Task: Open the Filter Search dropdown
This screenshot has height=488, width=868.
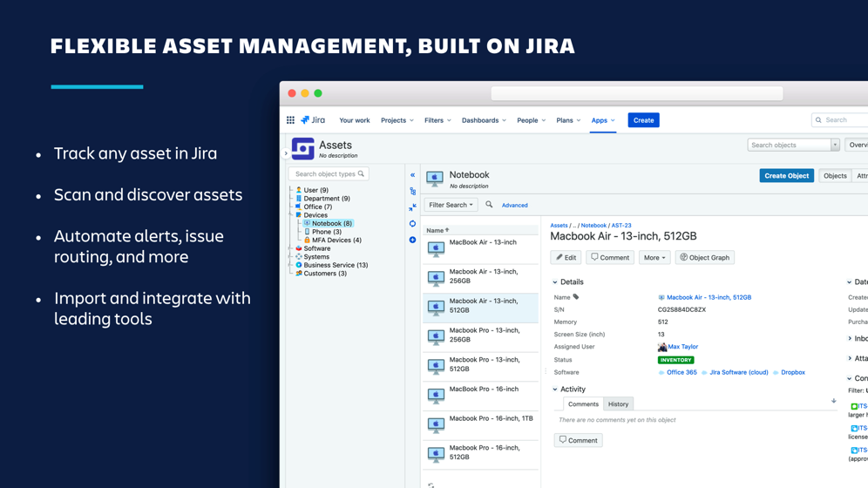Action: [451, 205]
